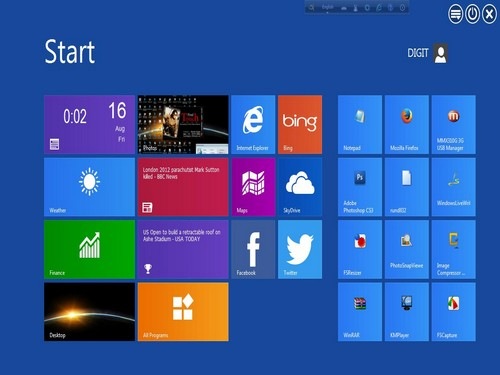Click the DIGIT user account avatar
The width and height of the screenshot is (500, 375).
pyautogui.click(x=440, y=53)
